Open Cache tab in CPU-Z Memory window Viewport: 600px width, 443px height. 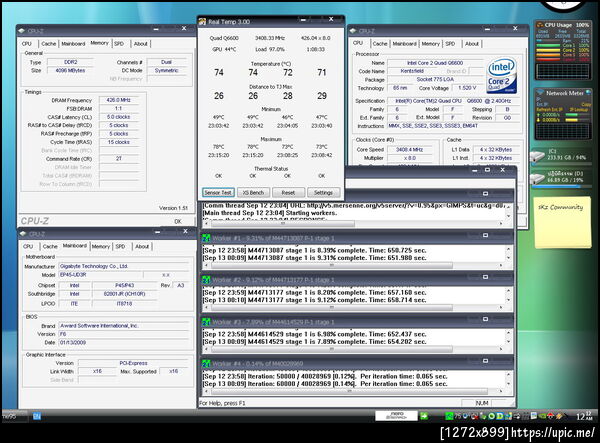coord(49,44)
